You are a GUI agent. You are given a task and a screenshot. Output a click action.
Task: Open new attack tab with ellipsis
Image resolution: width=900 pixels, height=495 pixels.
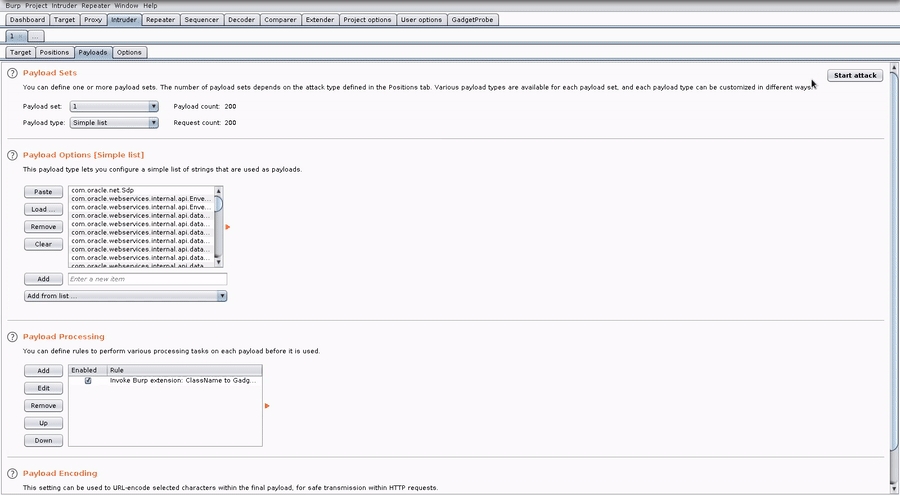[x=35, y=36]
